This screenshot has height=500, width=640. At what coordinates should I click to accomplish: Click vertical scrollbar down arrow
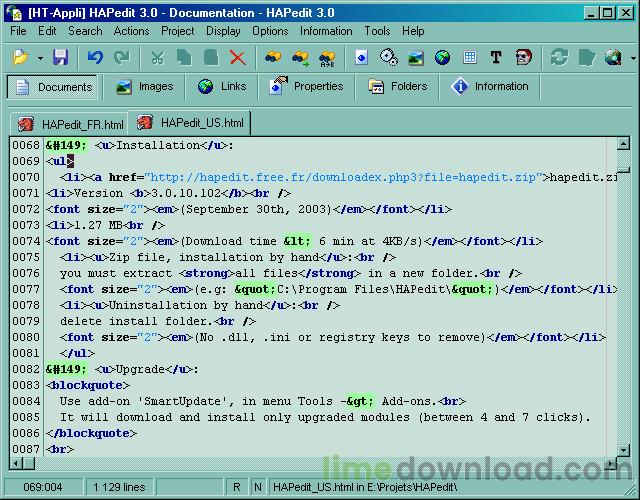click(x=623, y=450)
